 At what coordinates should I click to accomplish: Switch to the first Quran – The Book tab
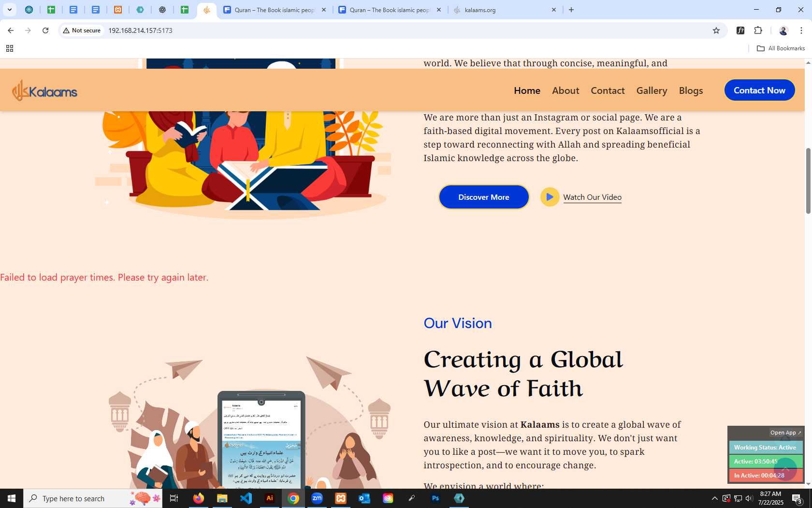pyautogui.click(x=274, y=10)
